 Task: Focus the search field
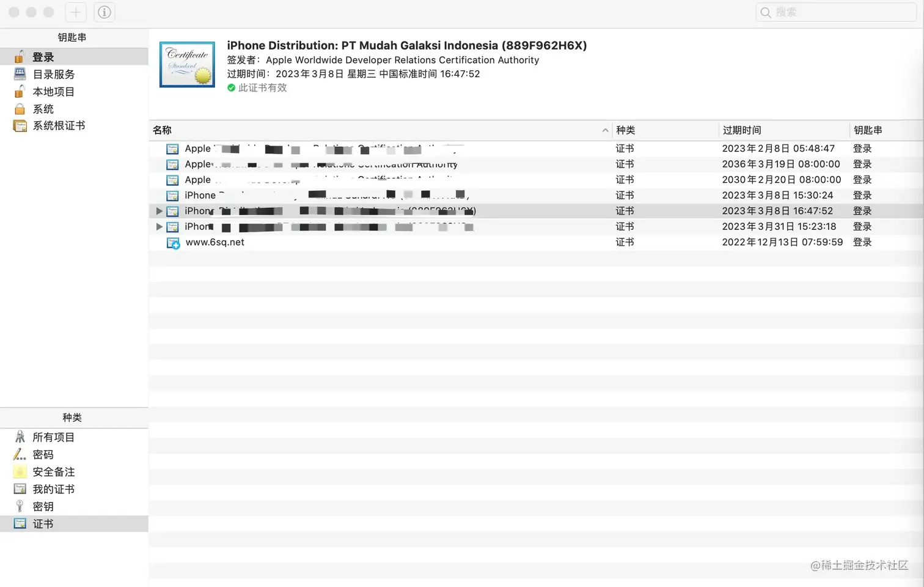pyautogui.click(x=836, y=12)
